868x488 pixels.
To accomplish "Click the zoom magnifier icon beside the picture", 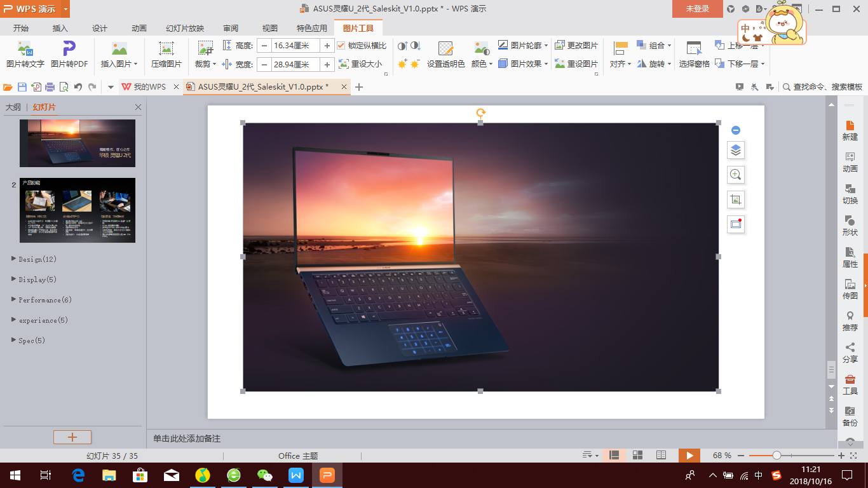I will (736, 175).
